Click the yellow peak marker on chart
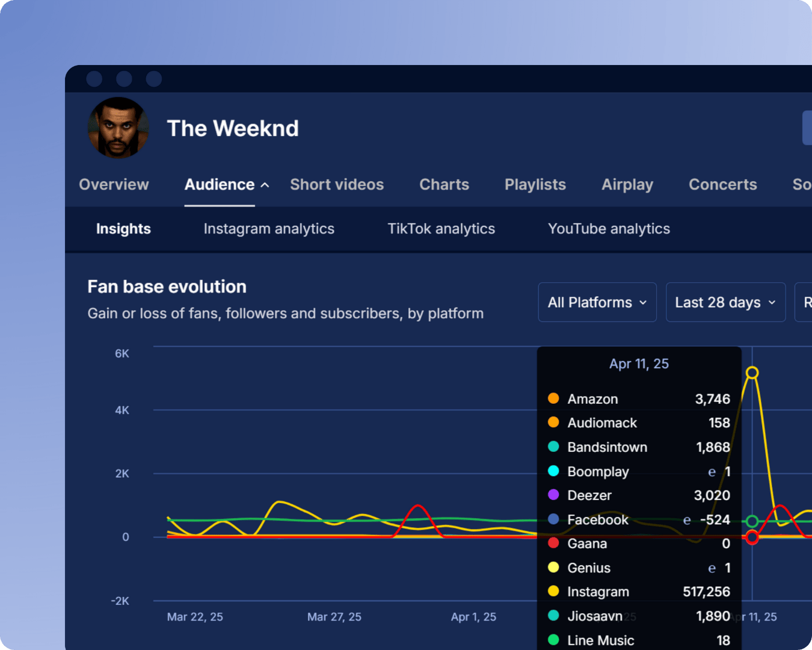This screenshot has width=812, height=650. click(752, 373)
